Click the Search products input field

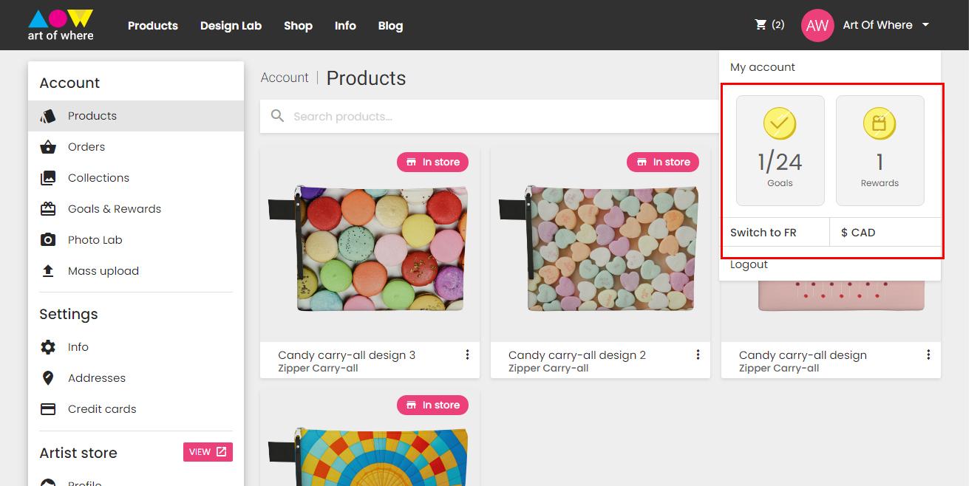tap(489, 117)
